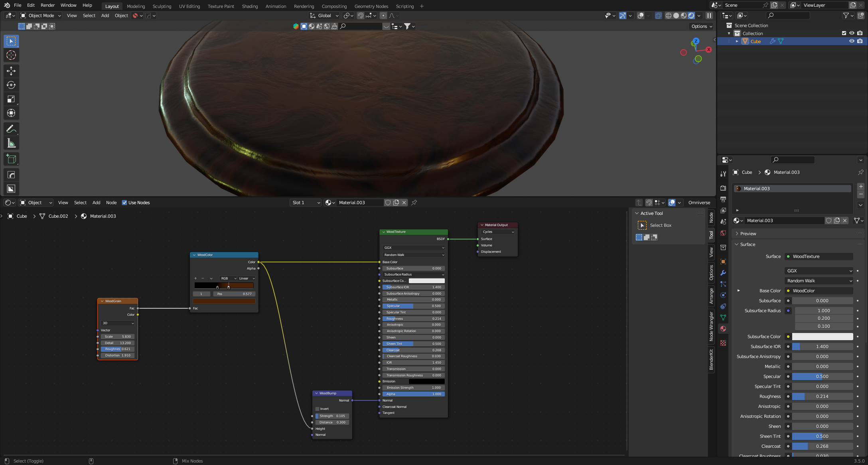The width and height of the screenshot is (868, 465).
Task: Toggle Collection exclude checkbox in outliner
Action: [844, 33]
